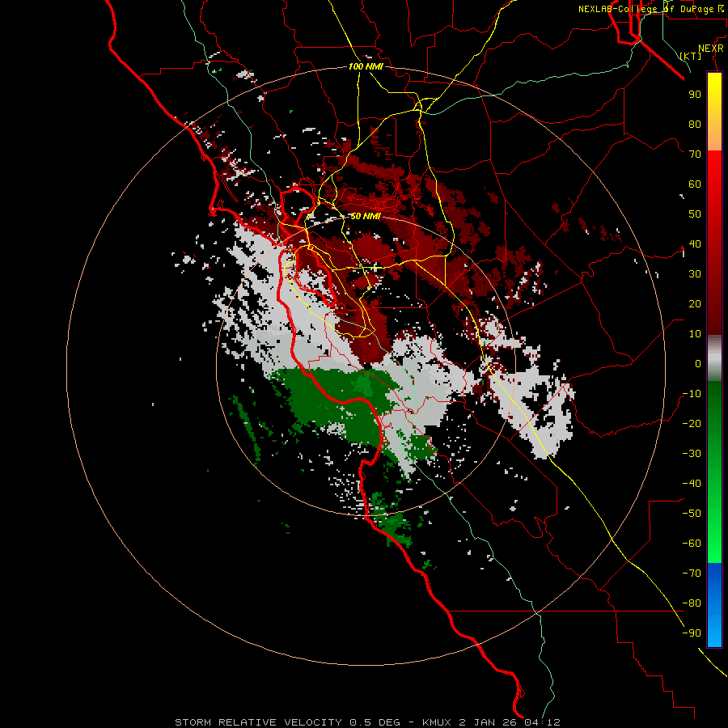
Task: Click the 80 value on the velocity scale
Action: tap(695, 125)
